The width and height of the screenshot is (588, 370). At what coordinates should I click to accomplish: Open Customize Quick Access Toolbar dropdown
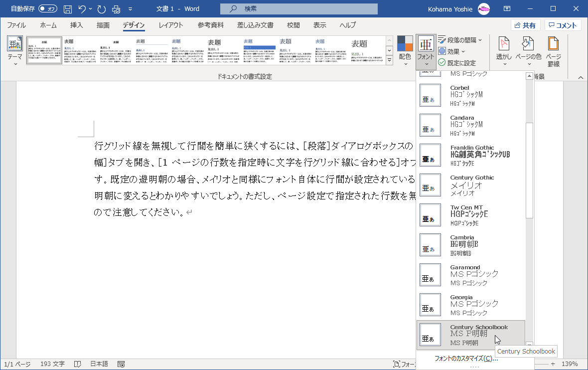point(130,9)
